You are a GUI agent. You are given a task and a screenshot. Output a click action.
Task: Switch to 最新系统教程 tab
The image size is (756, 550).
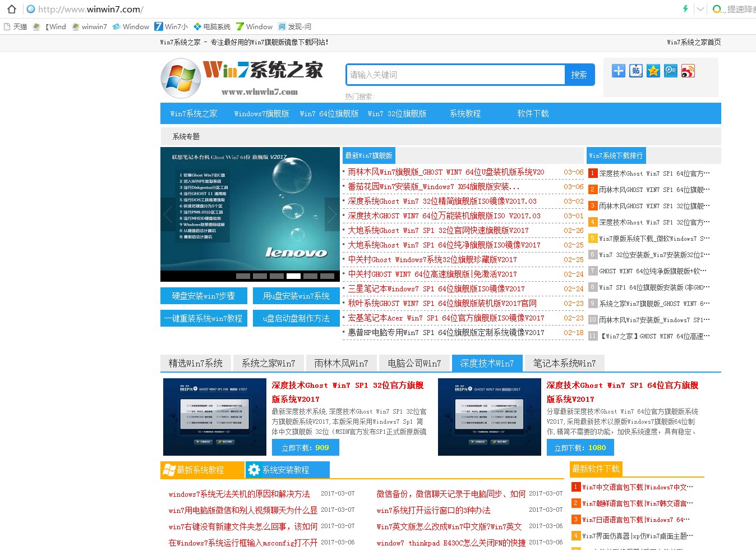(202, 470)
